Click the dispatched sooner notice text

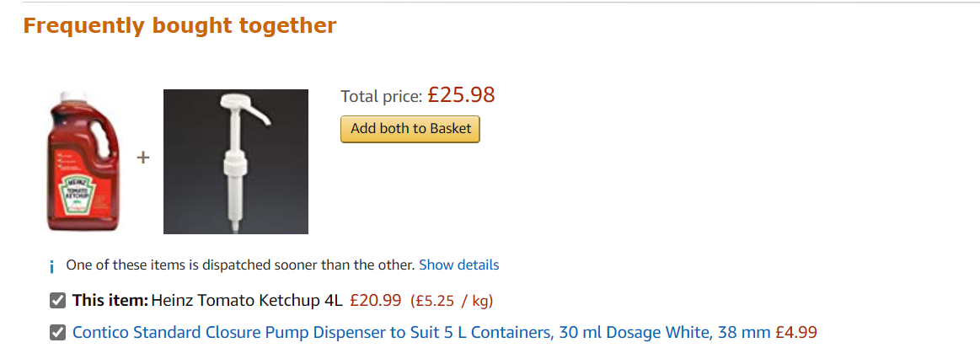[x=240, y=265]
